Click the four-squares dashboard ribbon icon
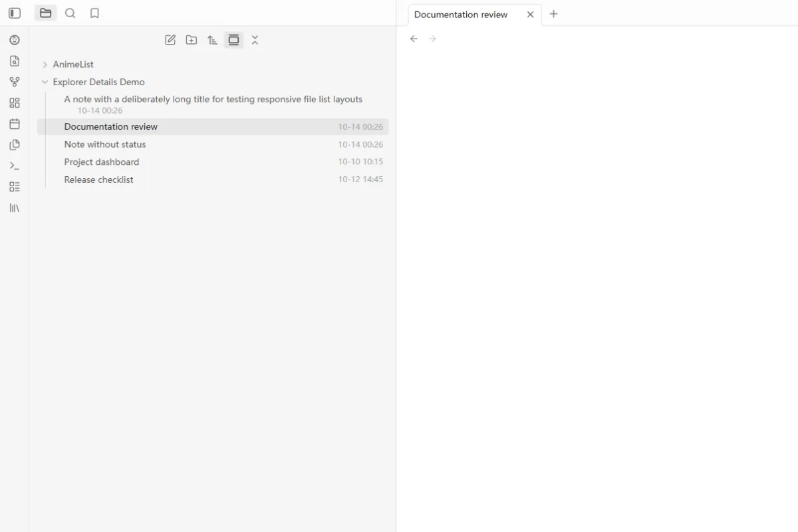The image size is (798, 532). click(15, 103)
